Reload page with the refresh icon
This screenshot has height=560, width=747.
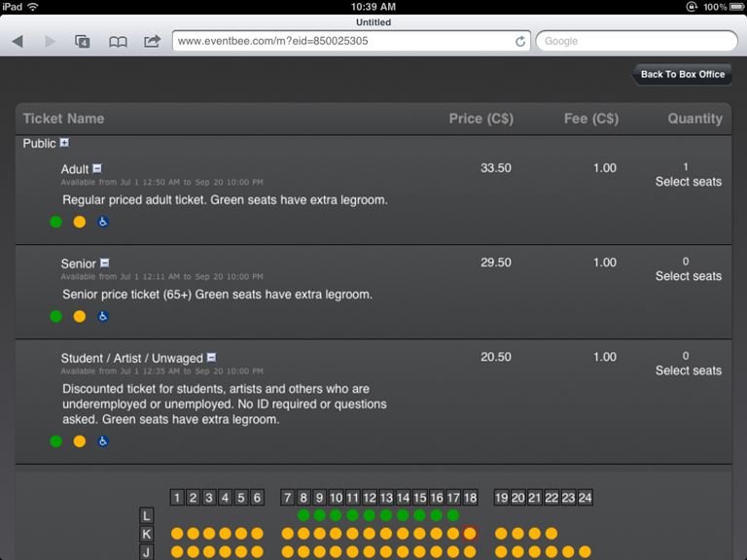(x=520, y=42)
